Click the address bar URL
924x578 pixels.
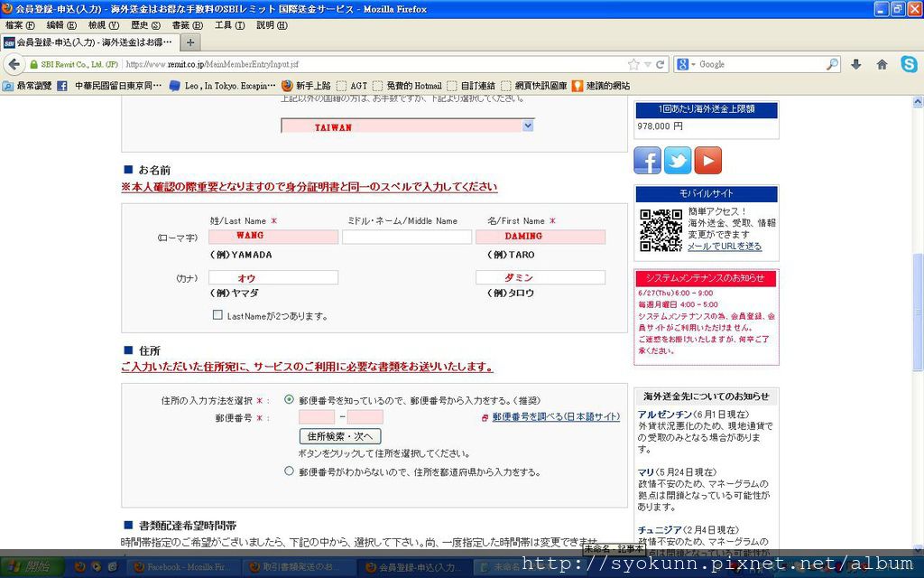212,64
